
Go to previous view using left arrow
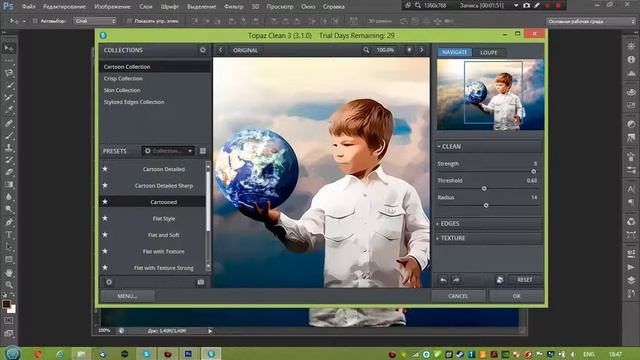point(220,50)
